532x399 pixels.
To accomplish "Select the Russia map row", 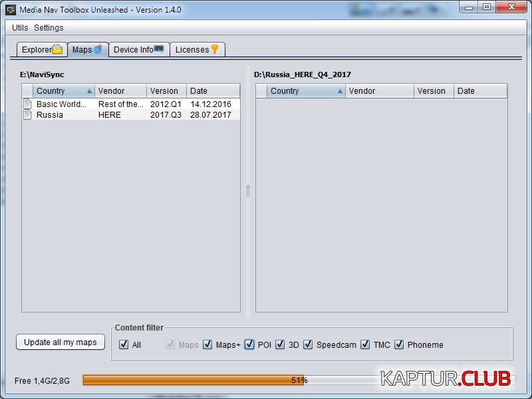I will pos(131,114).
